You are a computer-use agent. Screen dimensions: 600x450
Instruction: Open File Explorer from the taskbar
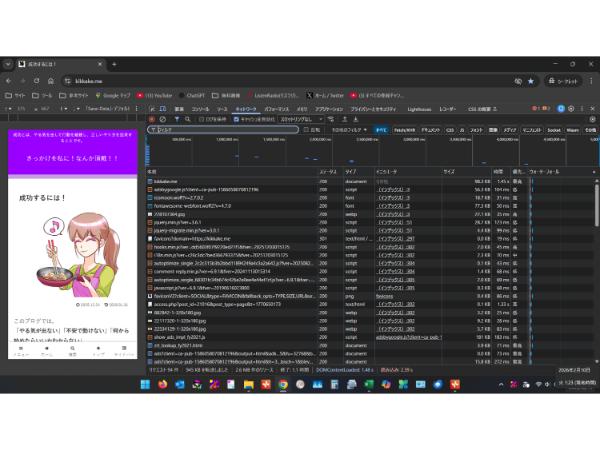[x=248, y=384]
